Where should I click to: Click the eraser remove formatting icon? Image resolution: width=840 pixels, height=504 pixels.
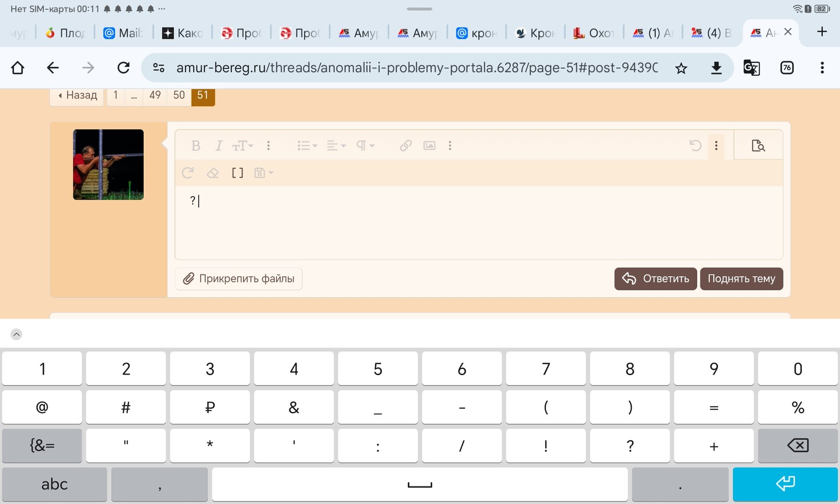212,173
